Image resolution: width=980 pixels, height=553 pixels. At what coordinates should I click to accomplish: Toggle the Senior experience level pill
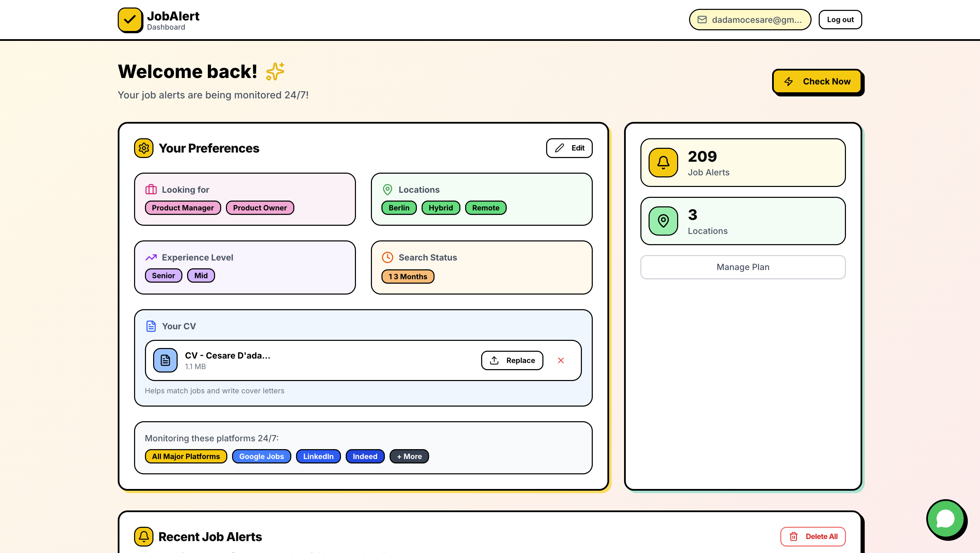tap(163, 275)
